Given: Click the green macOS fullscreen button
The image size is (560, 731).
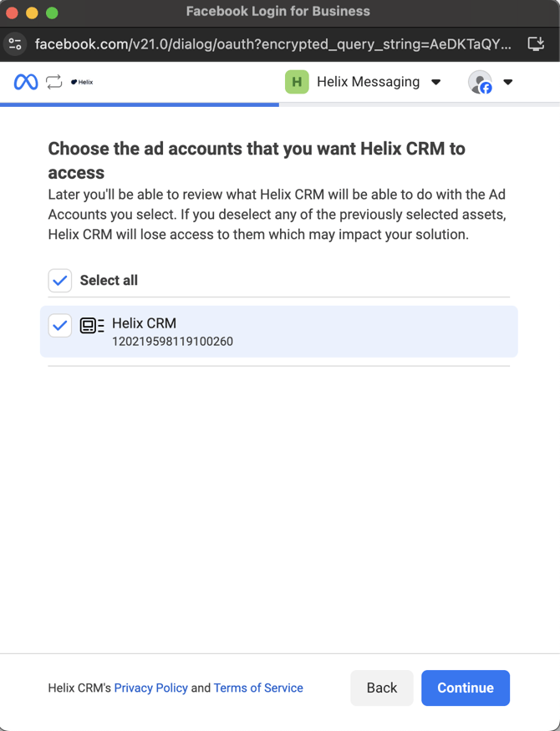Looking at the screenshot, I should (x=52, y=13).
